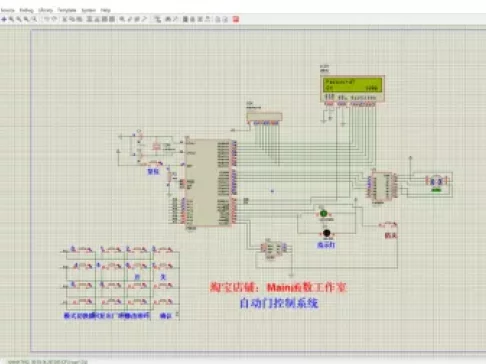This screenshot has width=486, height=364.
Task: Open the Library menu
Action: [45, 10]
